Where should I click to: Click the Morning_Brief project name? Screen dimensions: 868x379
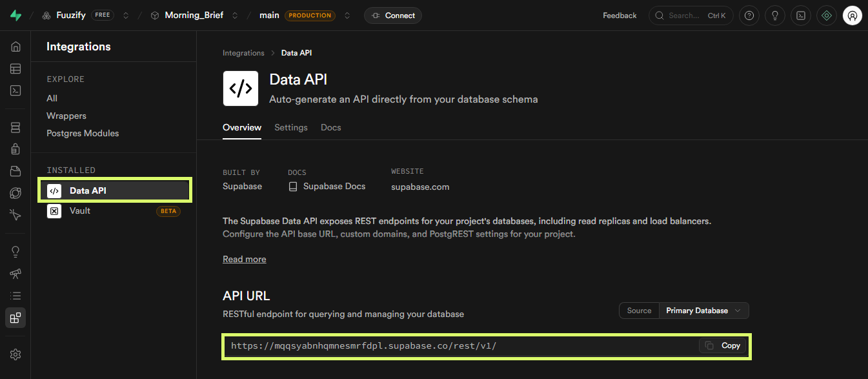coord(194,15)
